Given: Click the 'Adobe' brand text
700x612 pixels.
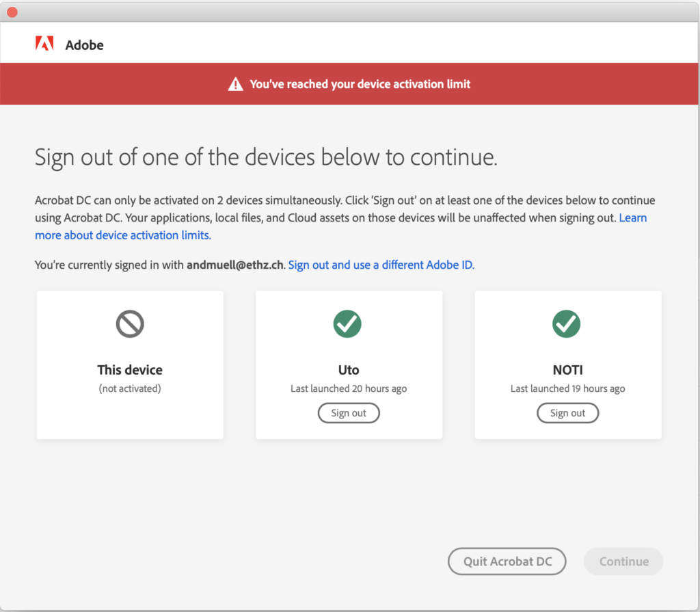Looking at the screenshot, I should coord(84,45).
